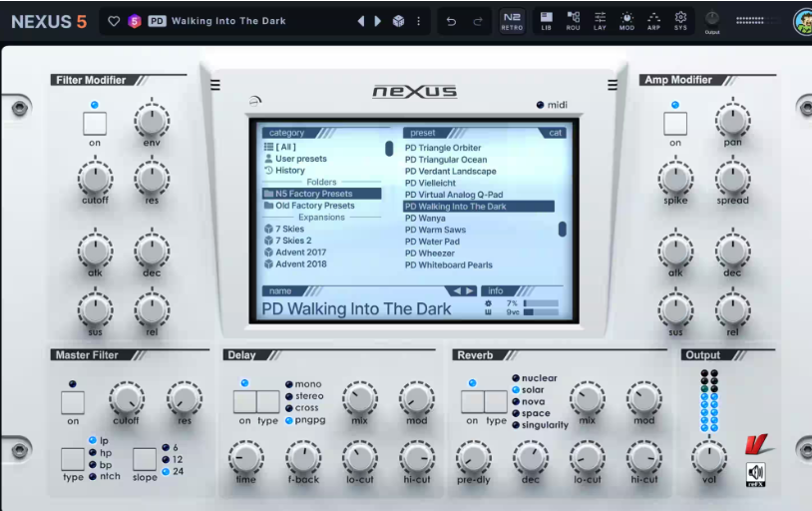Select the [All] category
The width and height of the screenshot is (812, 511).
280,147
